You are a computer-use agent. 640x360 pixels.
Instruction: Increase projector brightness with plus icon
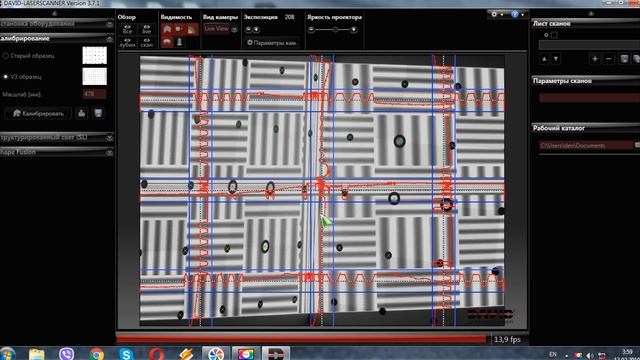click(353, 29)
